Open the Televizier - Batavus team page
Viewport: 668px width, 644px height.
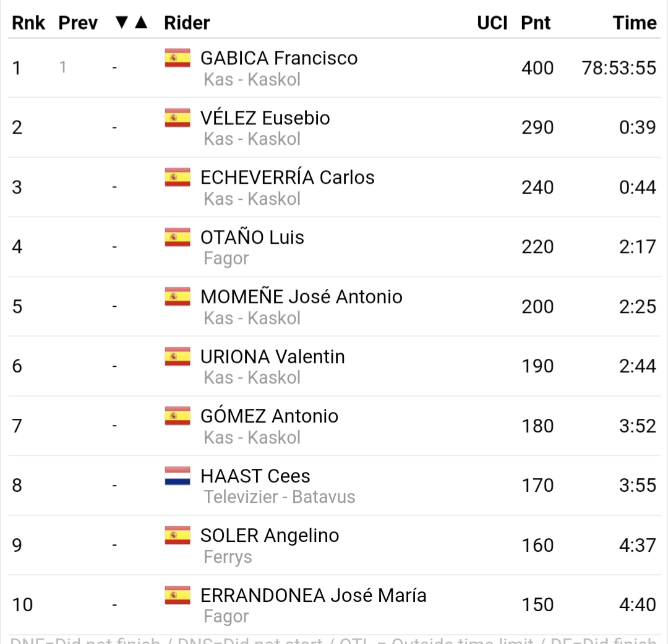pyautogui.click(x=280, y=497)
